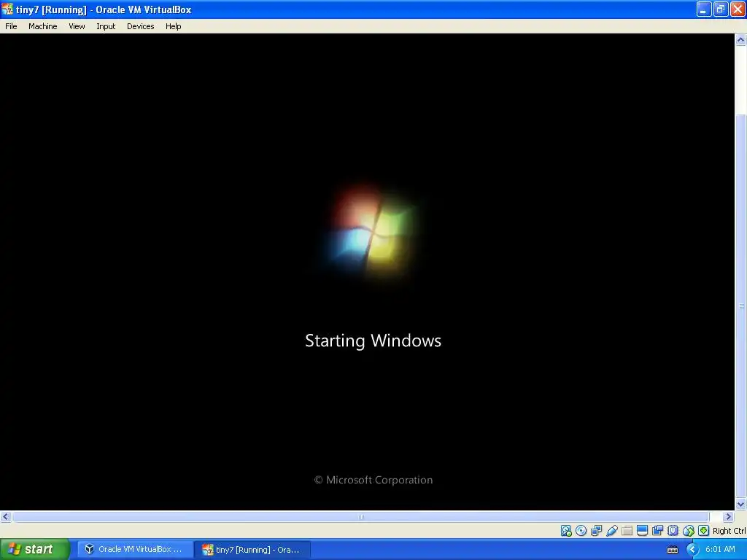This screenshot has height=560, width=747.
Task: Click inside the VM screen on Starting Windows
Action: pos(373,341)
